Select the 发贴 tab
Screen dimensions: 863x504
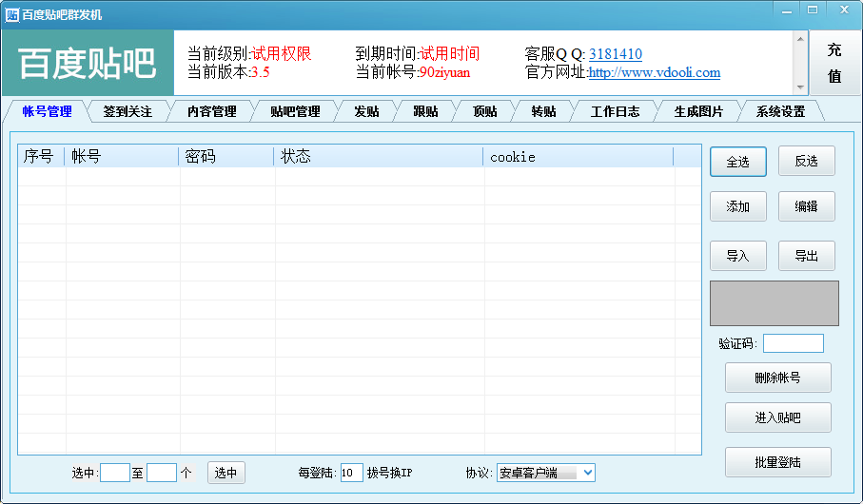pos(366,111)
